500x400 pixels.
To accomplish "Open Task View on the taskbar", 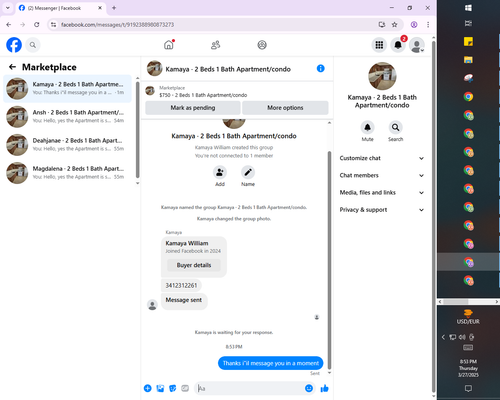I will 468,23.
